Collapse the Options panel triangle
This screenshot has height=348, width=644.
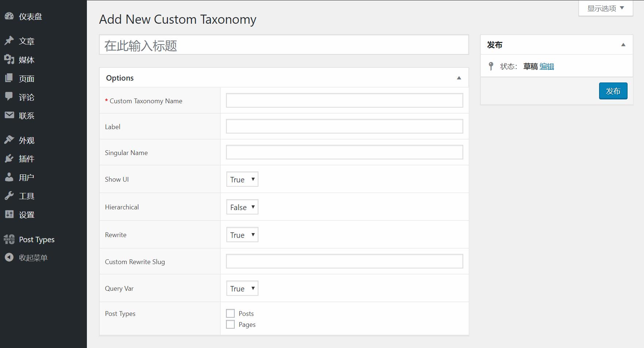(459, 78)
